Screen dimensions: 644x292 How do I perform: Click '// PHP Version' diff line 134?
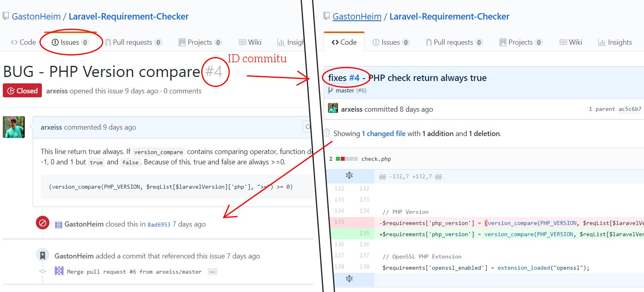(406, 212)
